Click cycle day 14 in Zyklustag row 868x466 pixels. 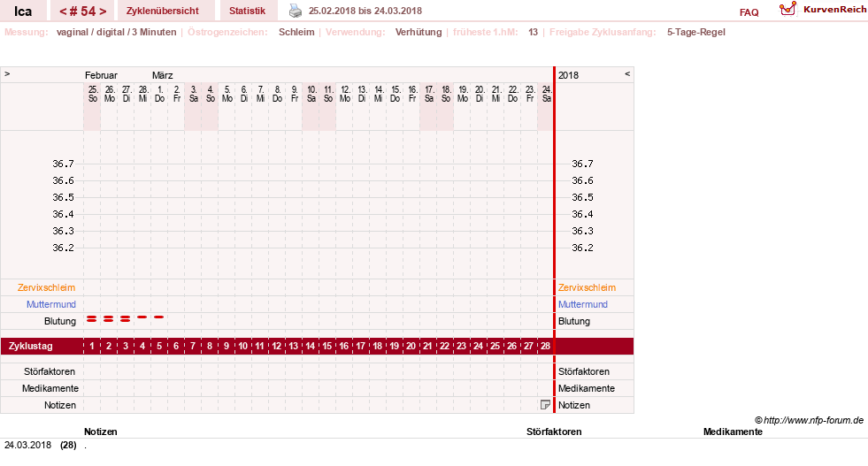click(x=310, y=346)
